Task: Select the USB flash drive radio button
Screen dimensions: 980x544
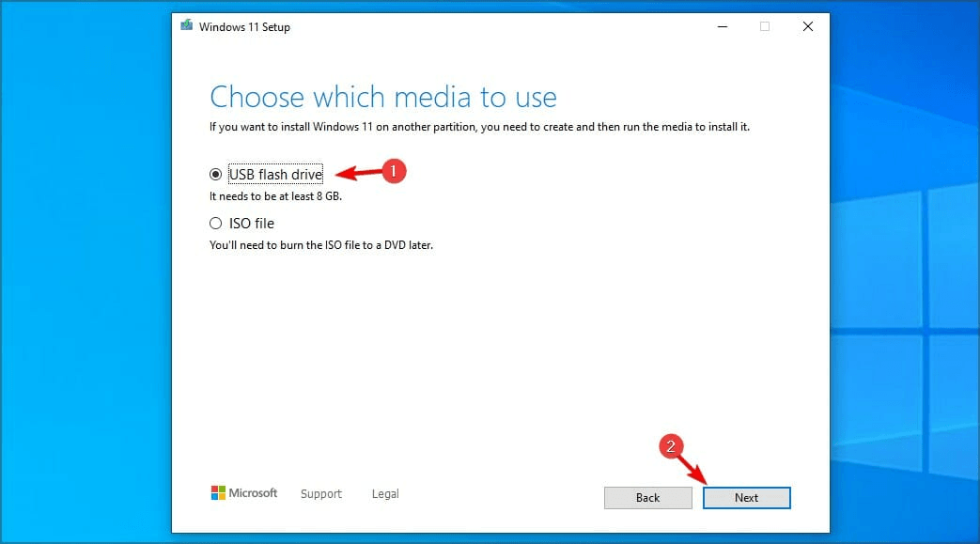Action: point(215,175)
